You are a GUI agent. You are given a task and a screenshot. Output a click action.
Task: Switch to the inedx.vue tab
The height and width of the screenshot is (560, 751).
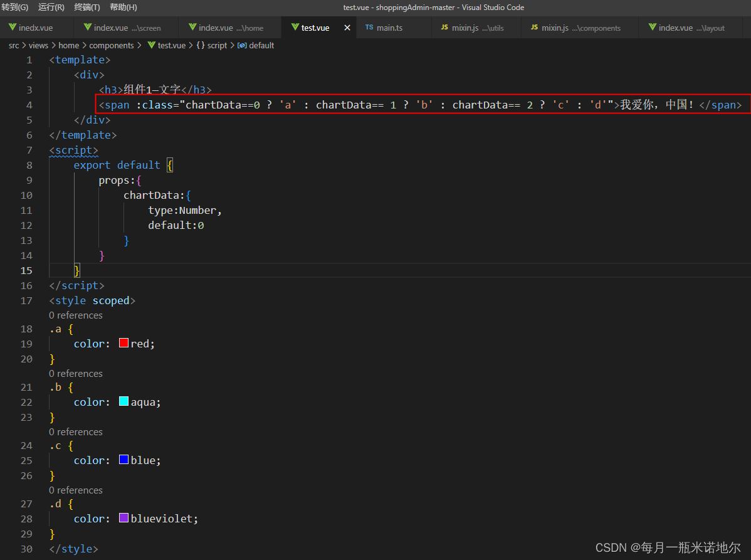[x=36, y=28]
